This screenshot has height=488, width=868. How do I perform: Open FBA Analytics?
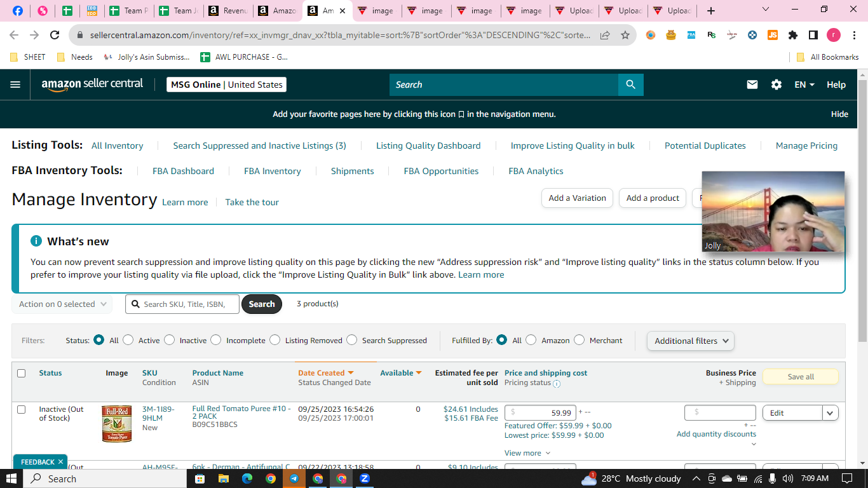(x=536, y=171)
